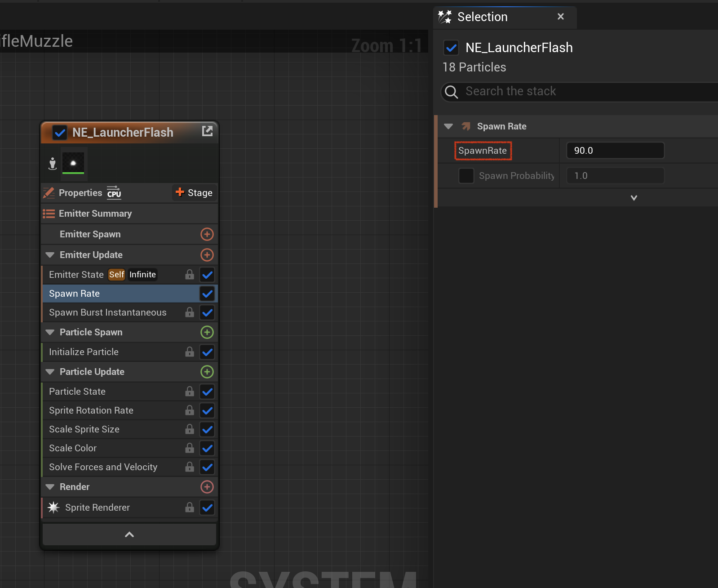Click lock icon on Spawn Burst Instantaneous
Image resolution: width=718 pixels, height=588 pixels.
click(190, 312)
